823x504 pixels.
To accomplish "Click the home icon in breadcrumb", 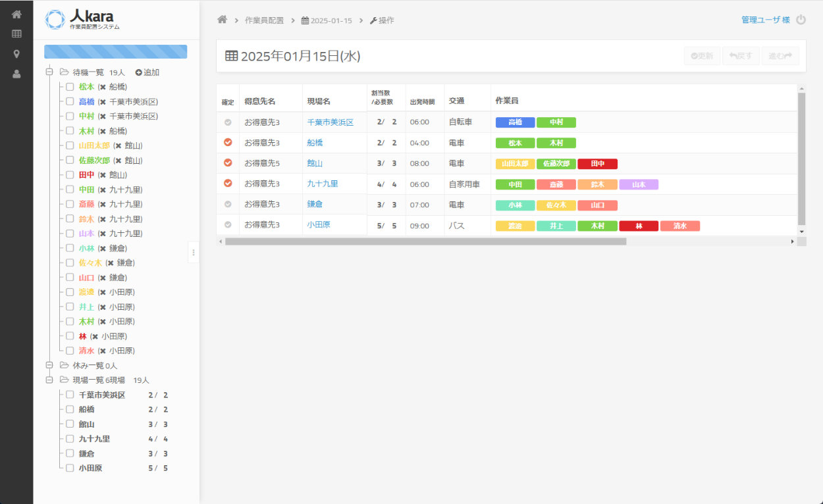I will [223, 20].
